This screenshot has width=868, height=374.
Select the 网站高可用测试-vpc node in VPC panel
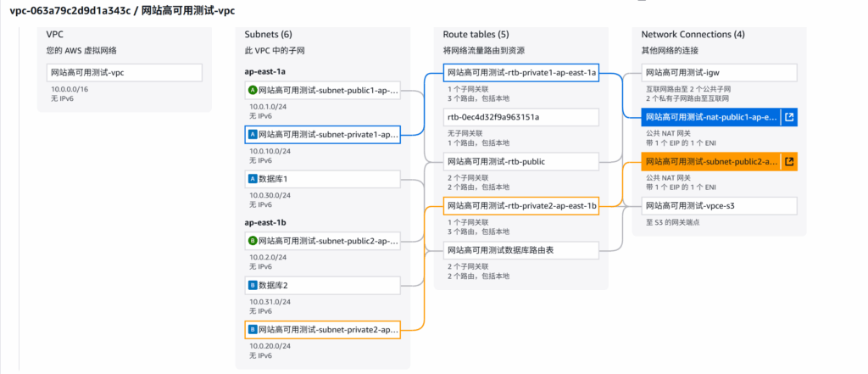[x=125, y=73]
